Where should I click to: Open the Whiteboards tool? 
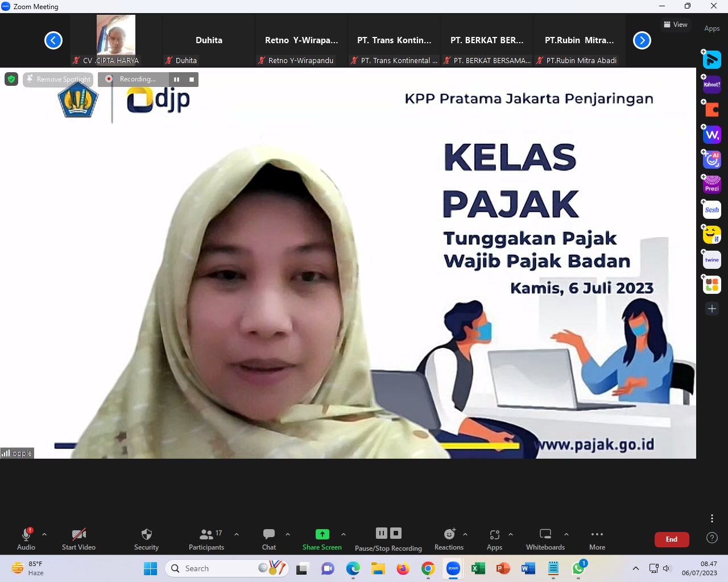pos(545,538)
